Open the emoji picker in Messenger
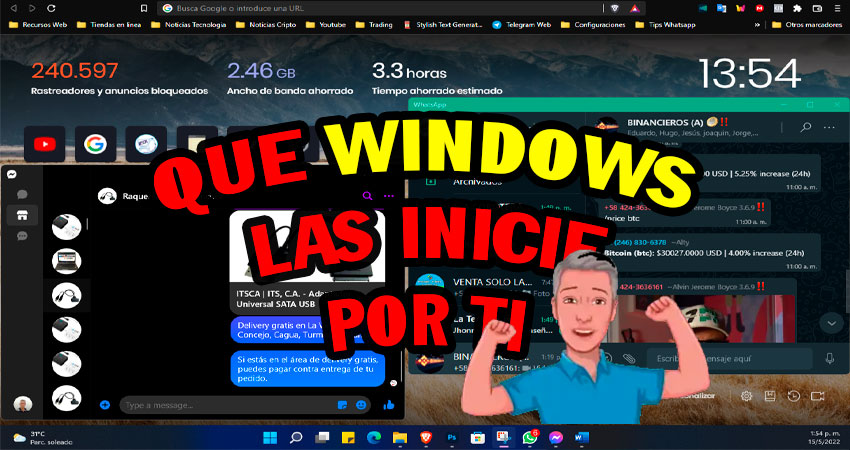Image resolution: width=850 pixels, height=450 pixels. (361, 405)
